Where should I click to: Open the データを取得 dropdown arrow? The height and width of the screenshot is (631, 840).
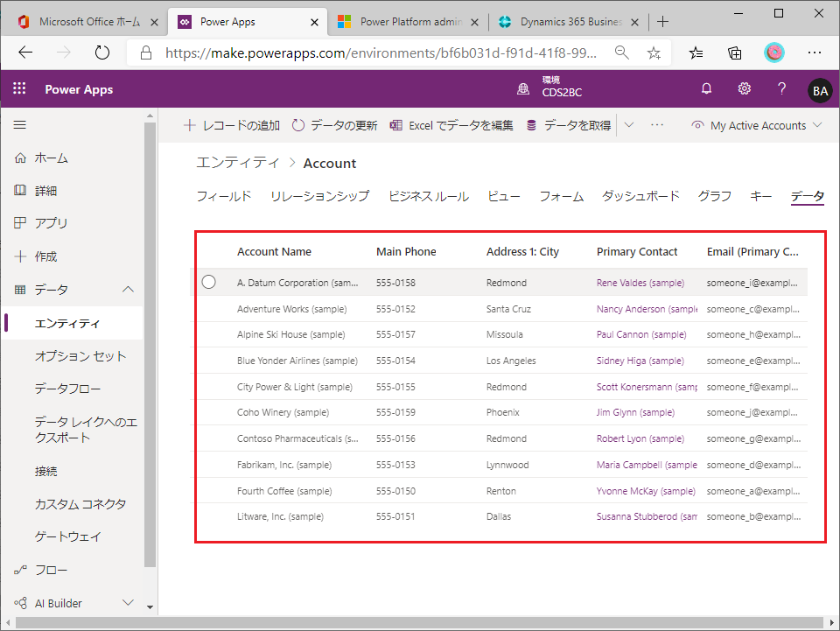629,125
